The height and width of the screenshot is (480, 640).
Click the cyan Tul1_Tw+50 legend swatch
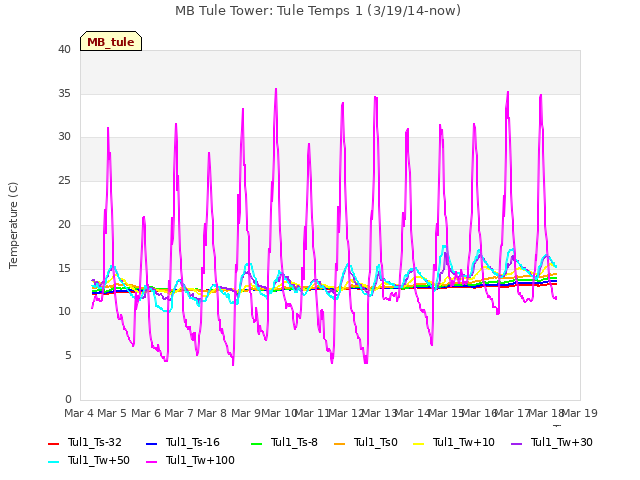(x=53, y=461)
